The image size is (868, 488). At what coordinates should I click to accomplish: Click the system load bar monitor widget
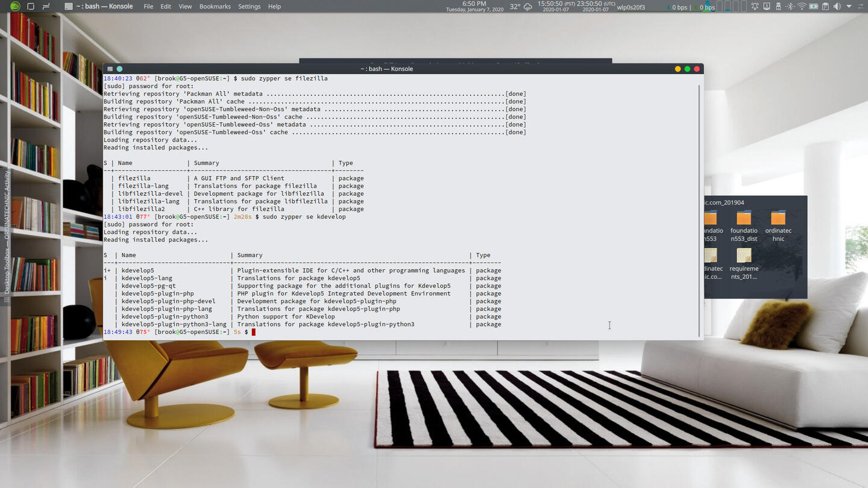tap(731, 7)
